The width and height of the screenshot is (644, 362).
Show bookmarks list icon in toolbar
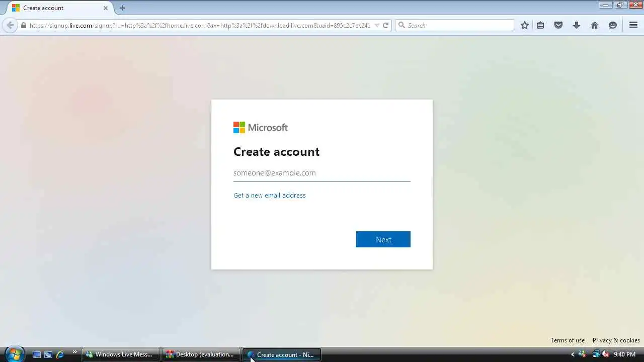click(540, 25)
